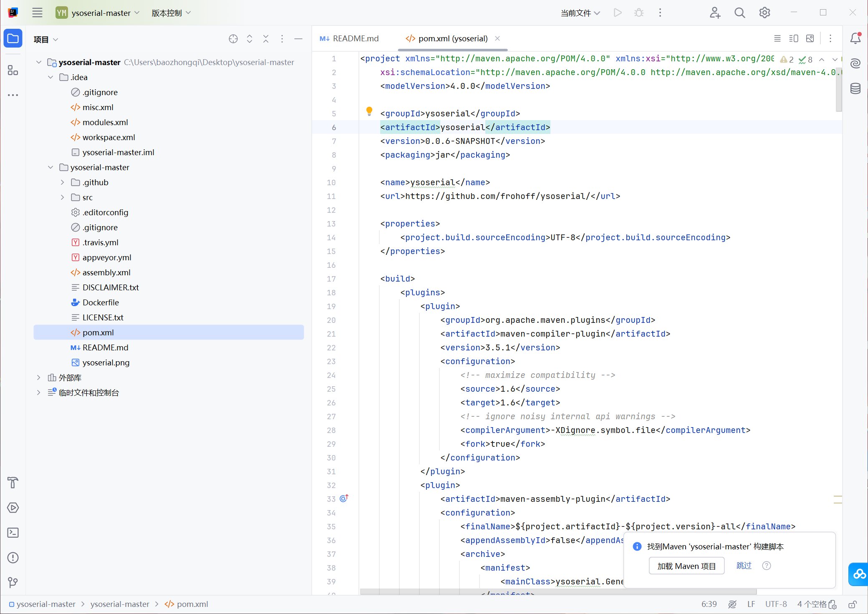
Task: Click the lightbulb intention icon on line 5
Action: pos(369,111)
